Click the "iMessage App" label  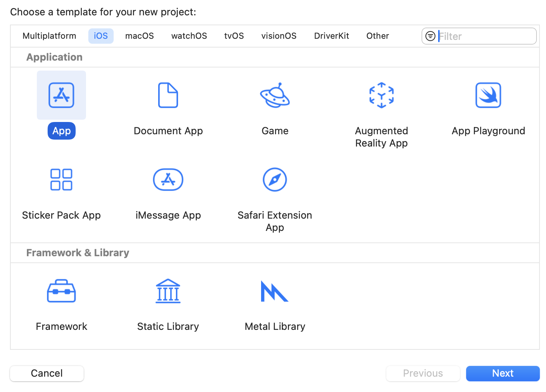168,215
